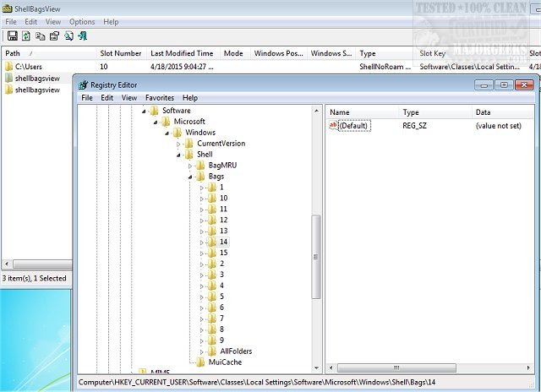This screenshot has height=392, width=541.
Task: Select the AllFolders key folder icon
Action: (212, 351)
